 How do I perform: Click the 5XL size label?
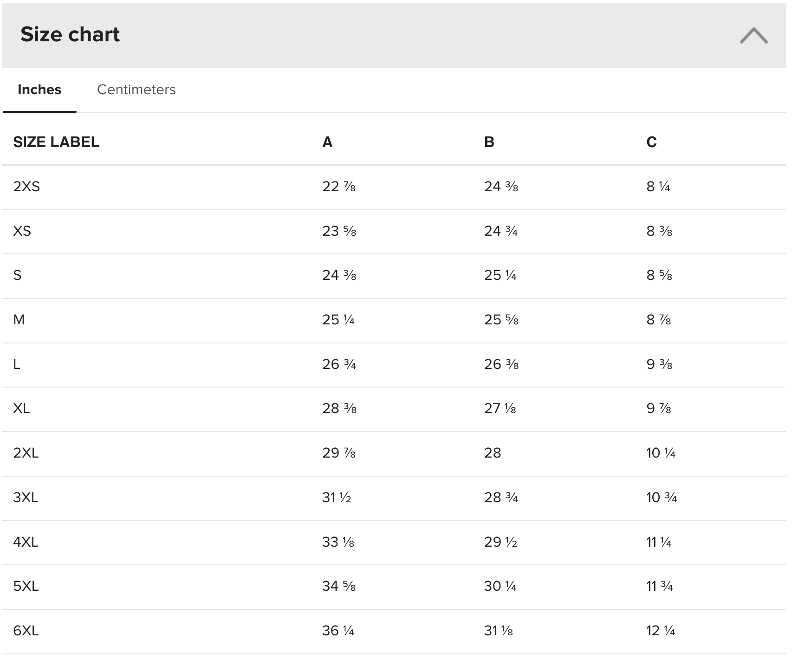coord(26,586)
